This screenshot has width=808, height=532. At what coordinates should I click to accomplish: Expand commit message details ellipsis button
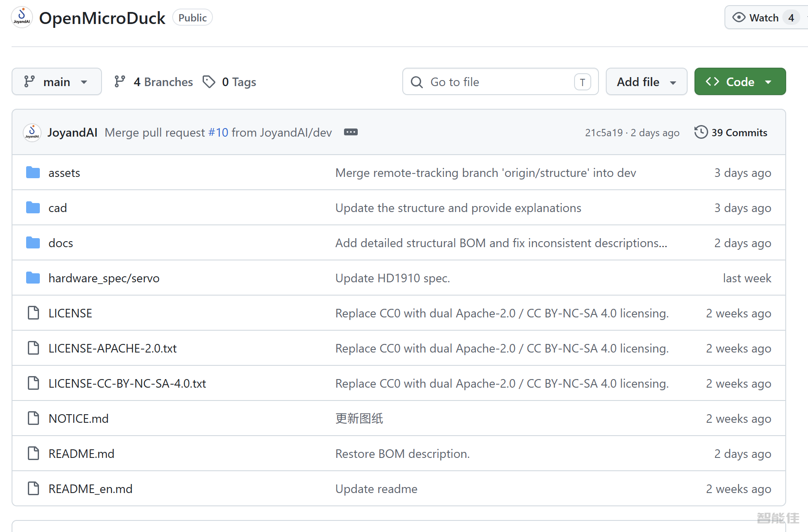click(x=351, y=132)
